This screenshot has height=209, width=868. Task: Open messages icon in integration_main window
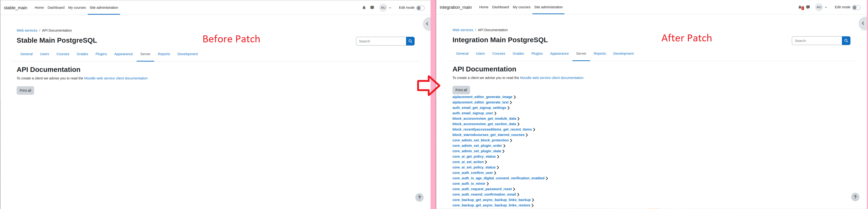pos(808,7)
